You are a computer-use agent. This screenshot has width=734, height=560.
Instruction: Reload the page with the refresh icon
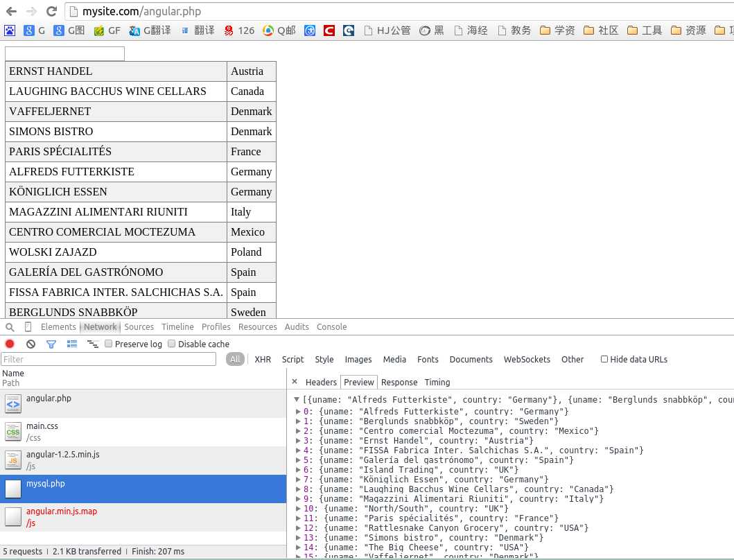(x=51, y=11)
